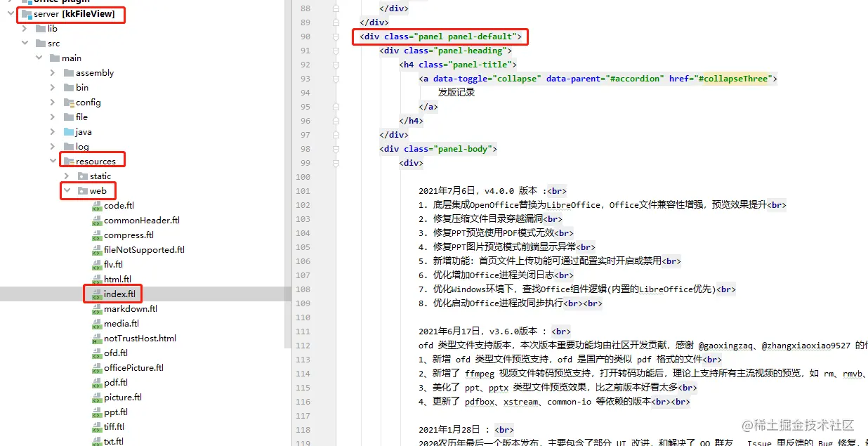This screenshot has width=868, height=446.
Task: Expand the bin folder arrow
Action: coord(53,88)
